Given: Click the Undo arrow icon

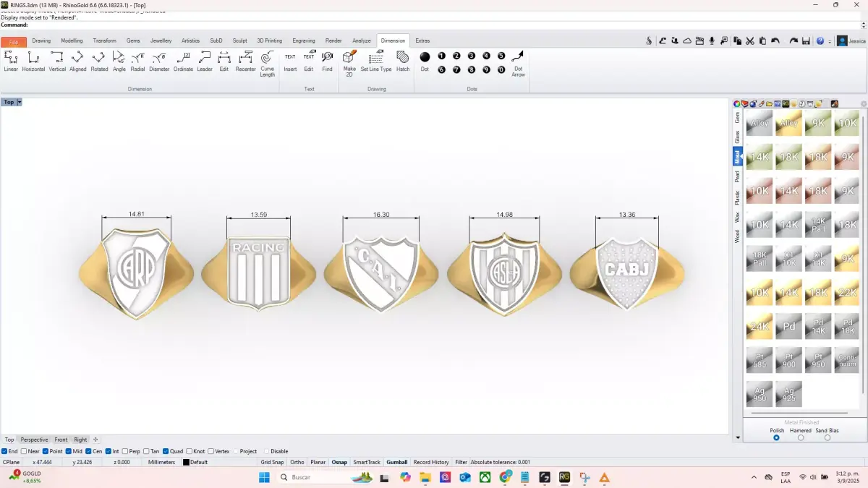Looking at the screenshot, I should click(775, 41).
